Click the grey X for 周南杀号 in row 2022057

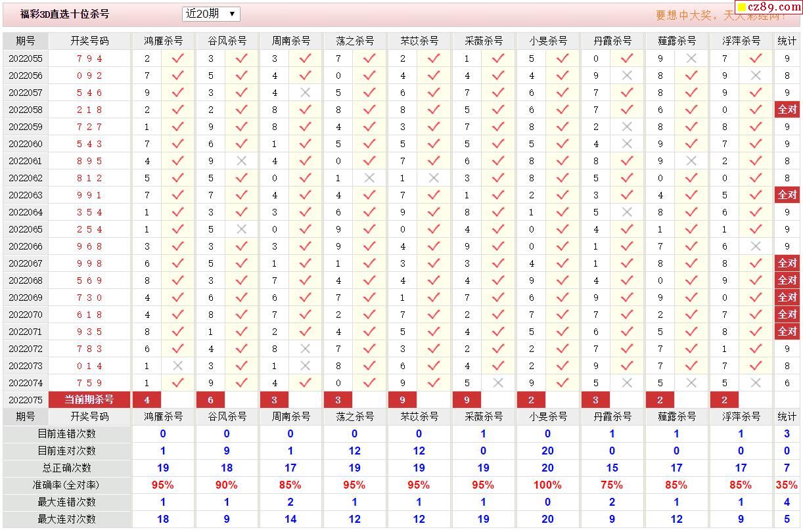(x=305, y=93)
